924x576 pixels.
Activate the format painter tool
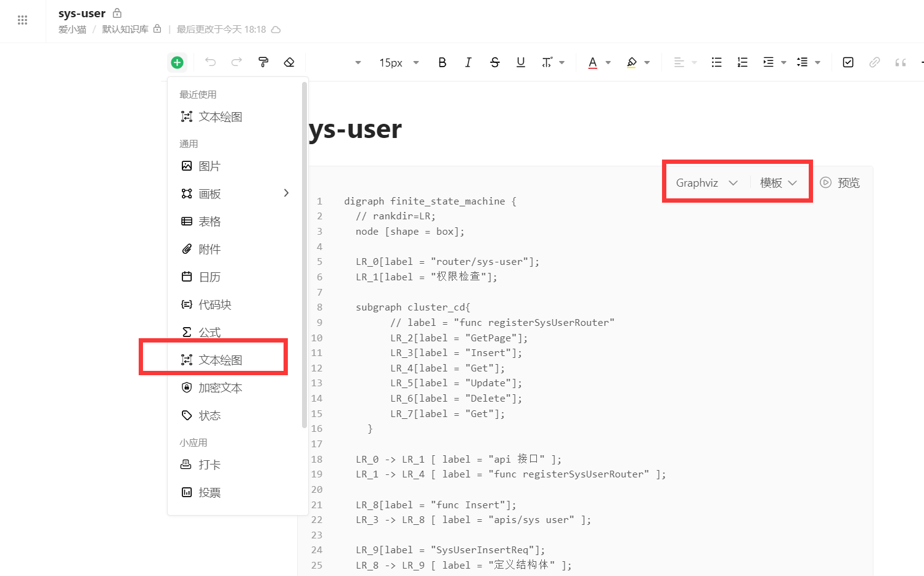coord(263,62)
